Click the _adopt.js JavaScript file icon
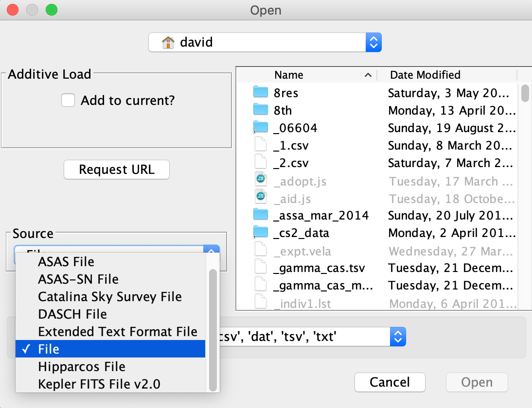Image resolution: width=532 pixels, height=408 pixels. tap(261, 181)
